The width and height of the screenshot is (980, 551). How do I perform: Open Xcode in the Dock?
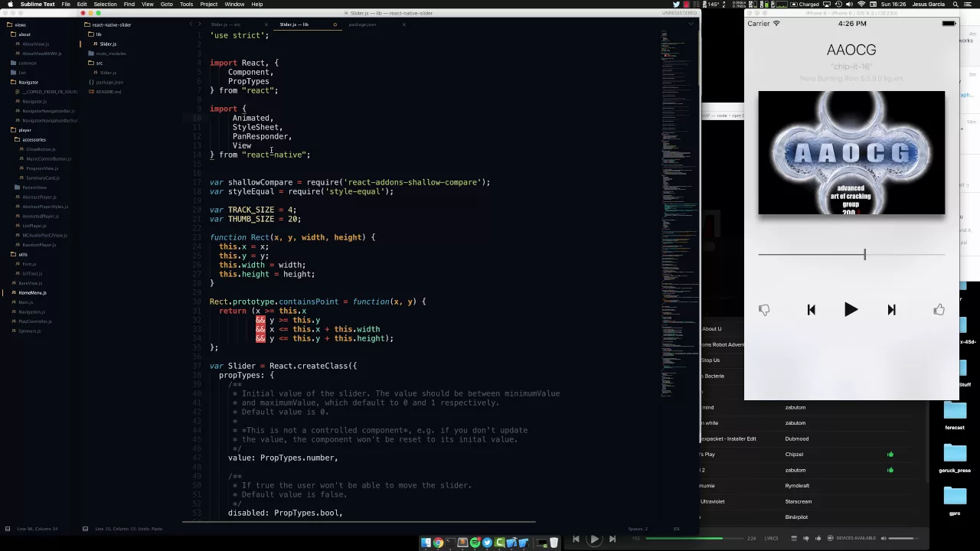point(511,543)
